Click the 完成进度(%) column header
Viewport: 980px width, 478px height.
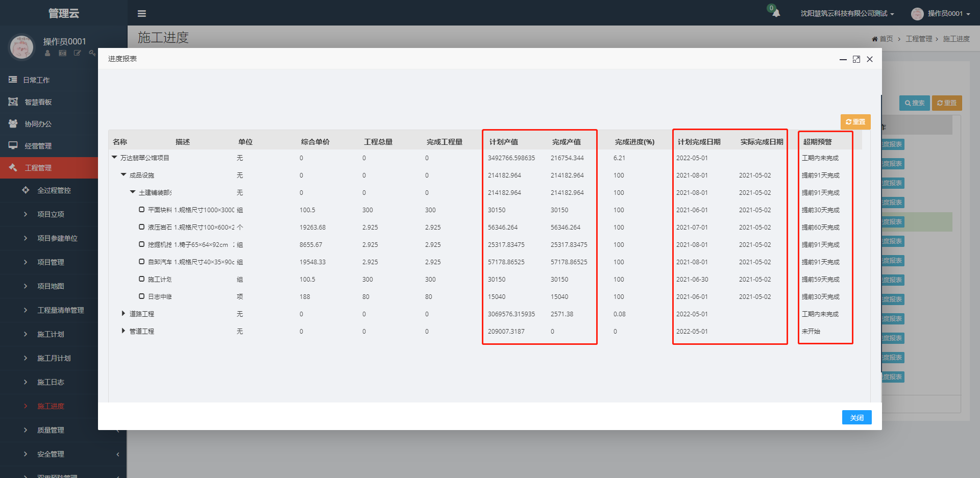point(634,142)
